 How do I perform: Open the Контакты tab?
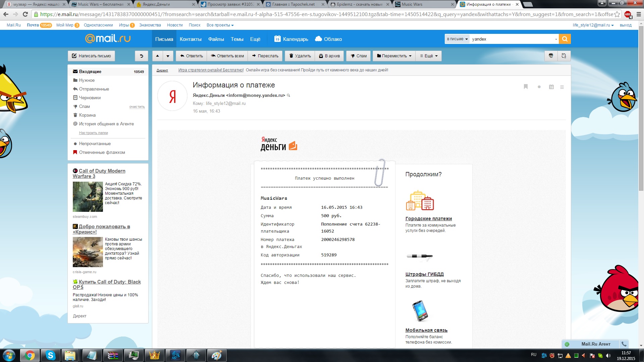tap(191, 39)
